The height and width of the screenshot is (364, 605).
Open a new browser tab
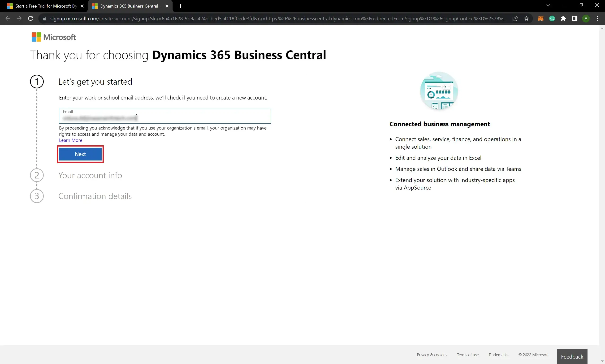click(180, 6)
